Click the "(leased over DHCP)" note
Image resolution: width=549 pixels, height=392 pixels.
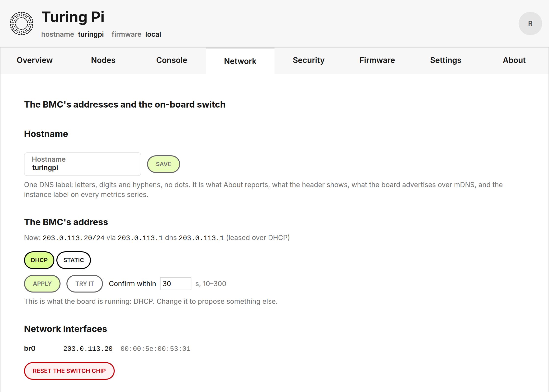tap(258, 238)
